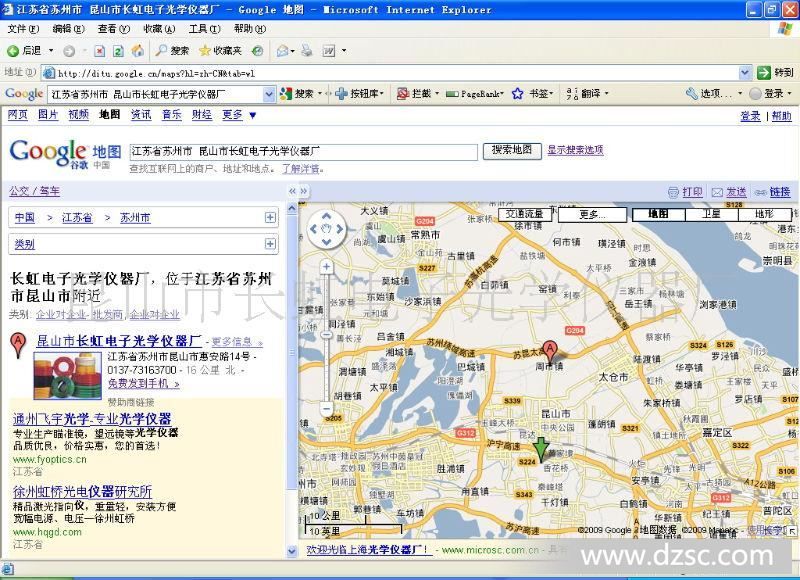Image resolution: width=800 pixels, height=580 pixels.
Task: Open the map 更多... dropdown
Action: (x=592, y=214)
